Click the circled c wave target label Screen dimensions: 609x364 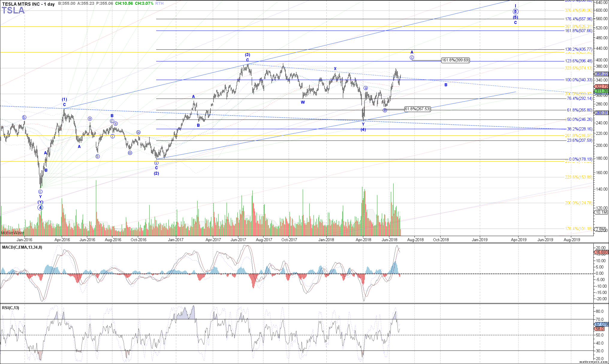(412, 58)
